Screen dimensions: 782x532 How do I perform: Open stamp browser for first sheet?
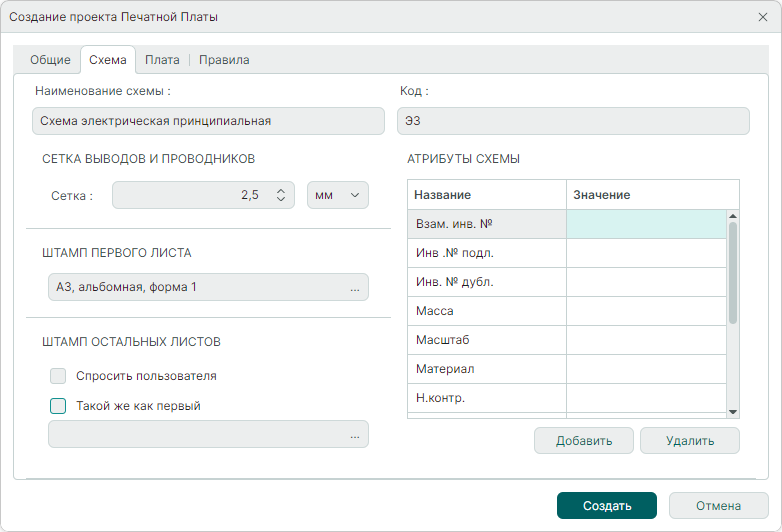click(354, 288)
